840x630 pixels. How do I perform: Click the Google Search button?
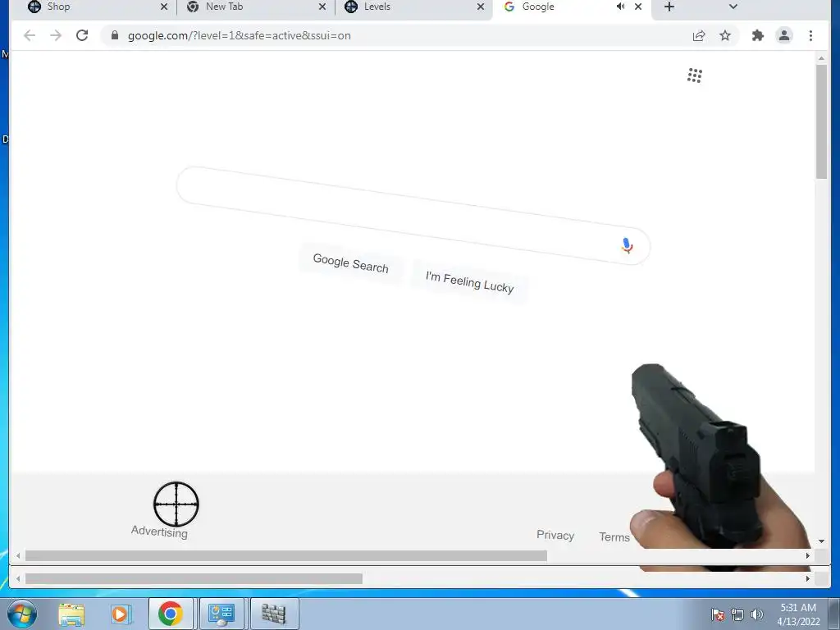coord(350,263)
